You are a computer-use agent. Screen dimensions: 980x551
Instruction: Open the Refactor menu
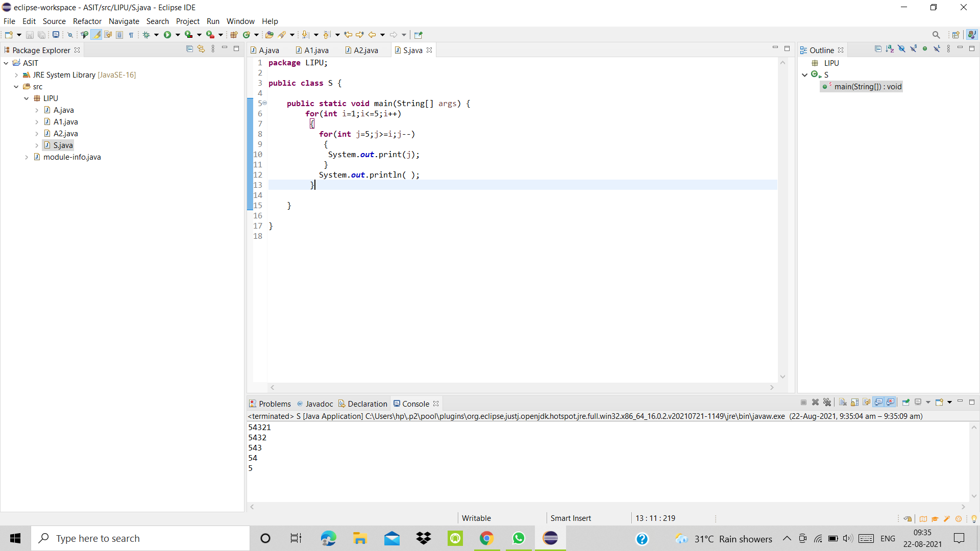click(87, 21)
